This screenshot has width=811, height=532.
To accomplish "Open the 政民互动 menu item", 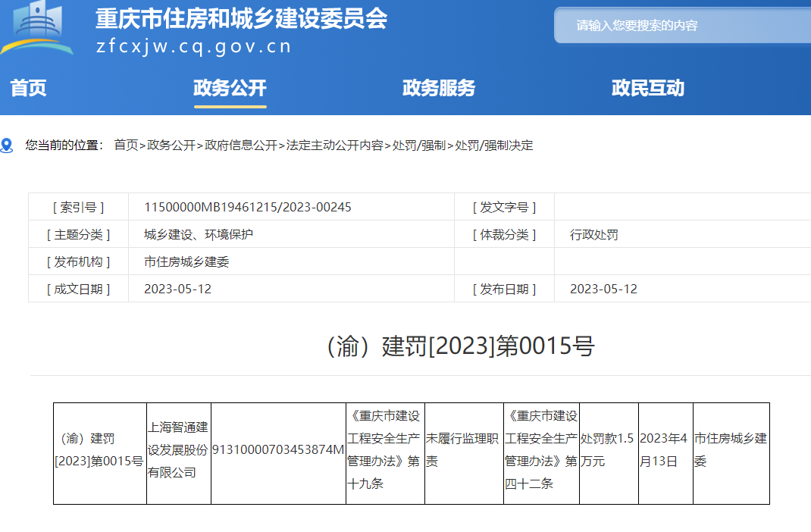I will coord(647,88).
